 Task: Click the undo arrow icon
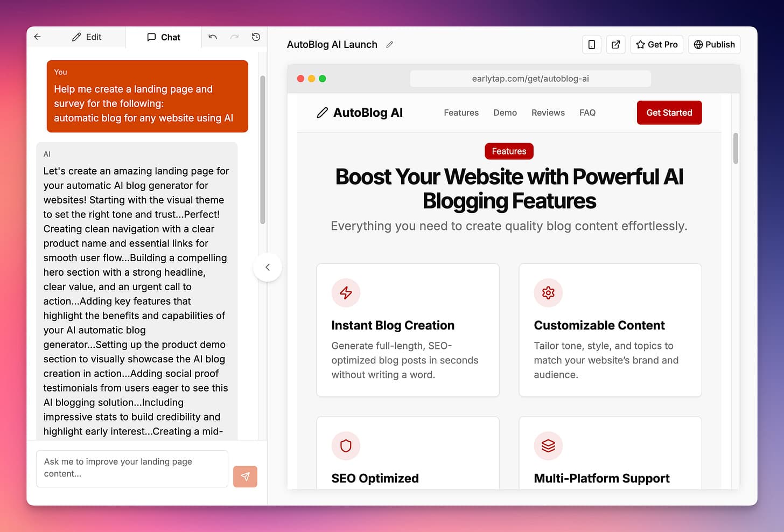click(213, 37)
